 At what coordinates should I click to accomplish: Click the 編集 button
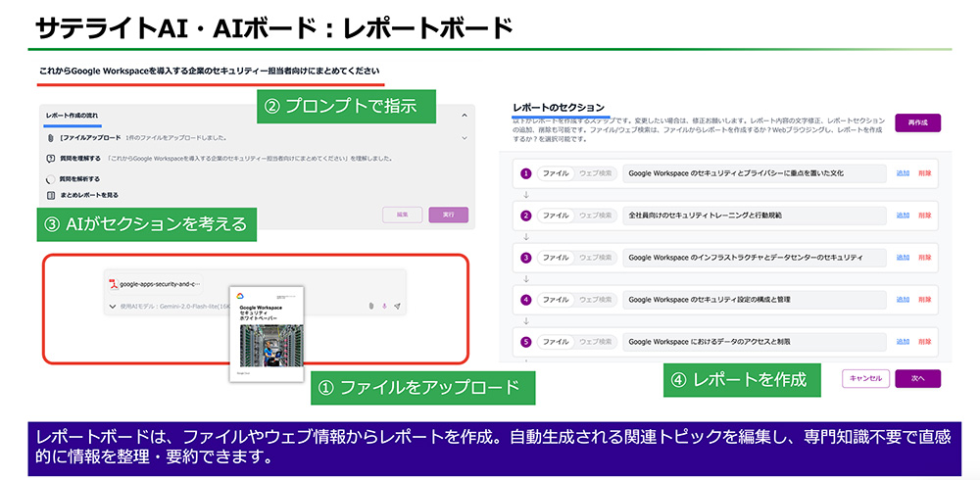pyautogui.click(x=403, y=215)
